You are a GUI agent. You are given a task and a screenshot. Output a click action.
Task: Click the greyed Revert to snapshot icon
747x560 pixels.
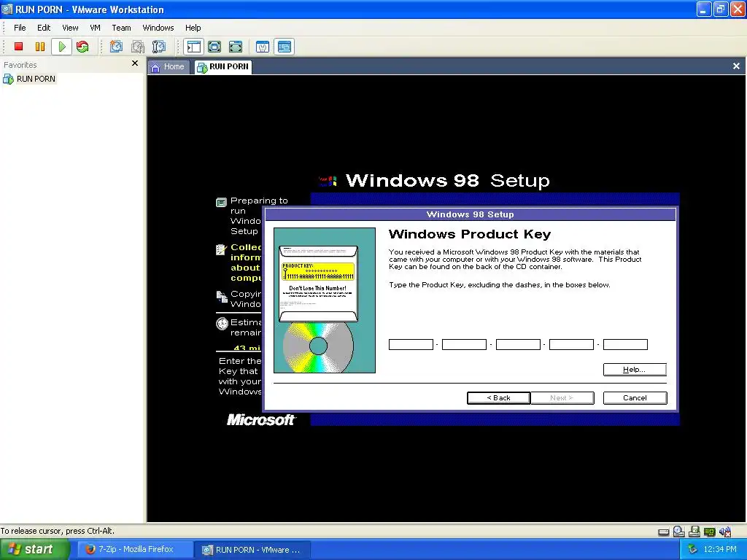138,47
